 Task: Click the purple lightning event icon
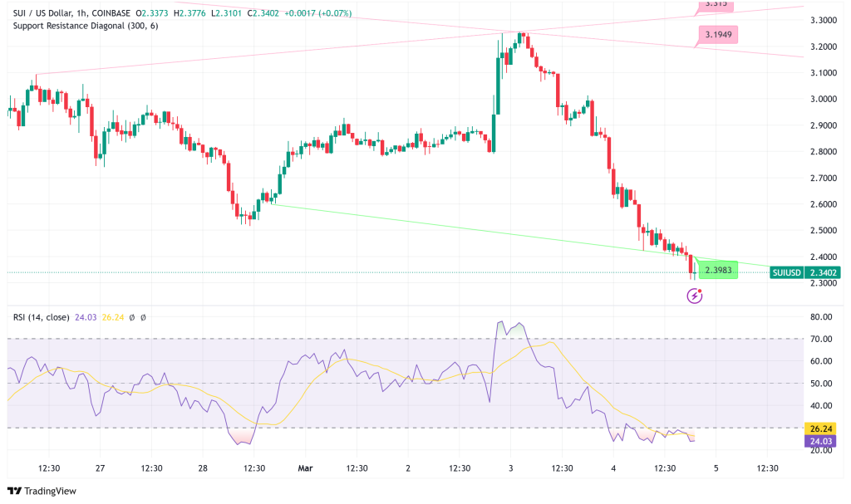point(695,296)
